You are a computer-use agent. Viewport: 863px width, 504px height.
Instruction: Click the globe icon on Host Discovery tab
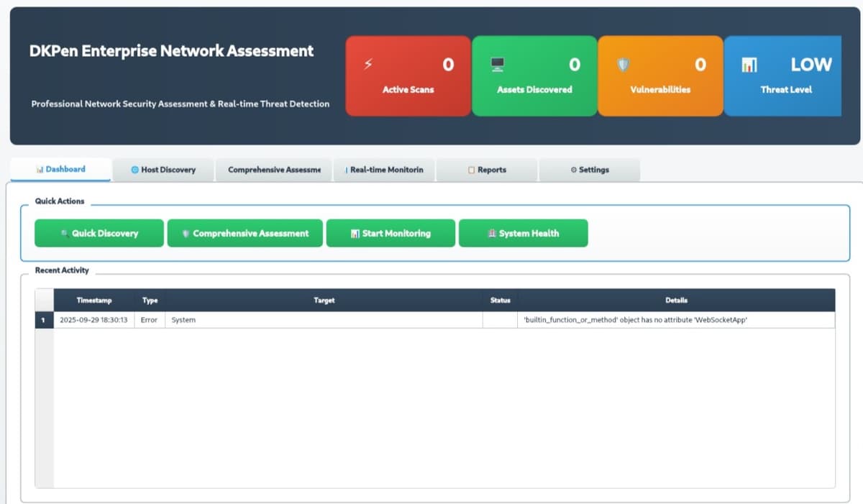click(x=135, y=169)
